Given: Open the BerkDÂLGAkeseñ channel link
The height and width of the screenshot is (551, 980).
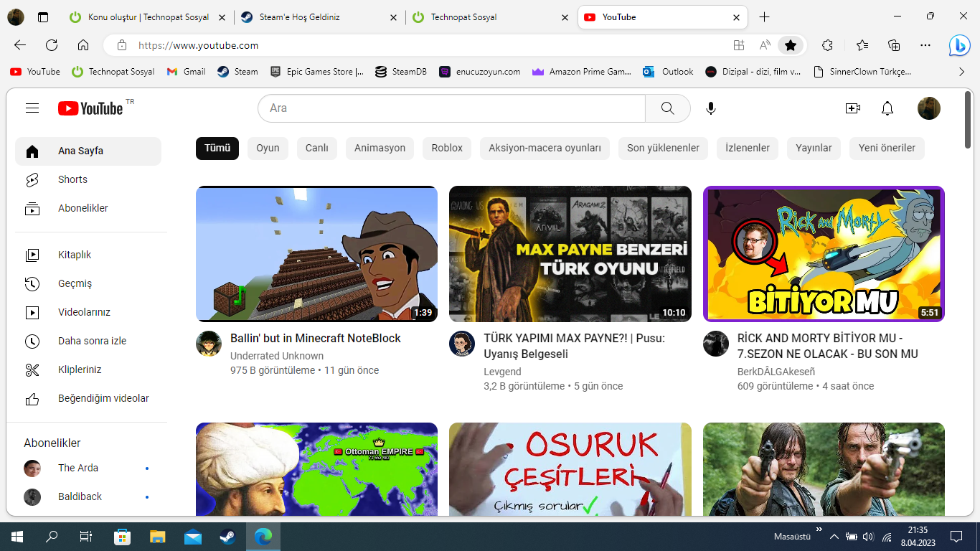Looking at the screenshot, I should [x=776, y=372].
